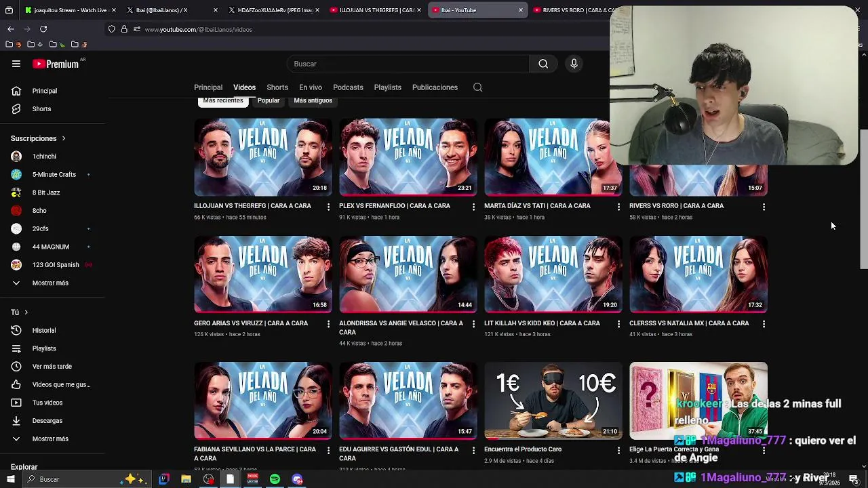The image size is (868, 488).
Task: Switch to En vivo tab
Action: coord(311,87)
